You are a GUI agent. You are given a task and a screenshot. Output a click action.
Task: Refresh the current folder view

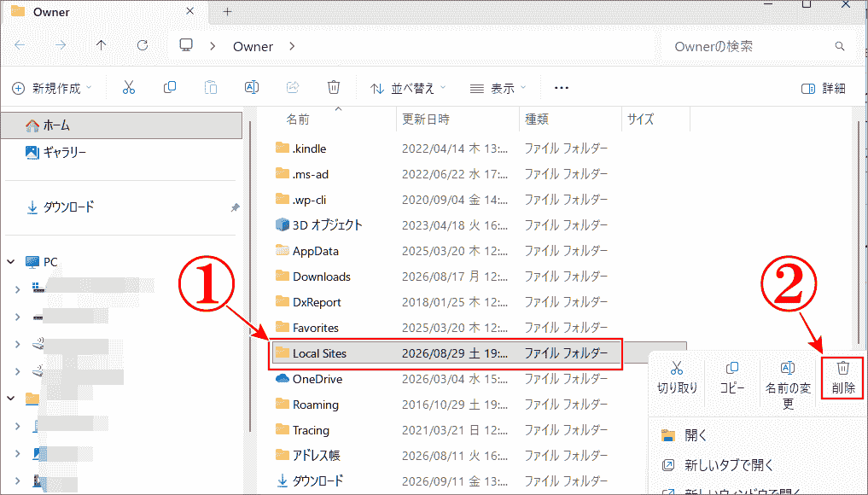click(x=143, y=45)
